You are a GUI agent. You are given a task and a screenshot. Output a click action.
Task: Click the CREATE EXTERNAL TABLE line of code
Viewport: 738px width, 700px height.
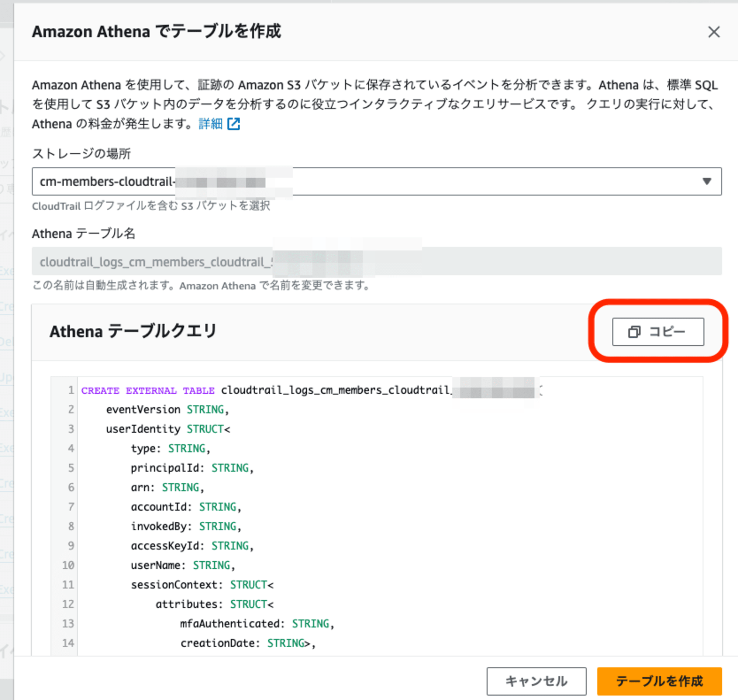(311, 390)
